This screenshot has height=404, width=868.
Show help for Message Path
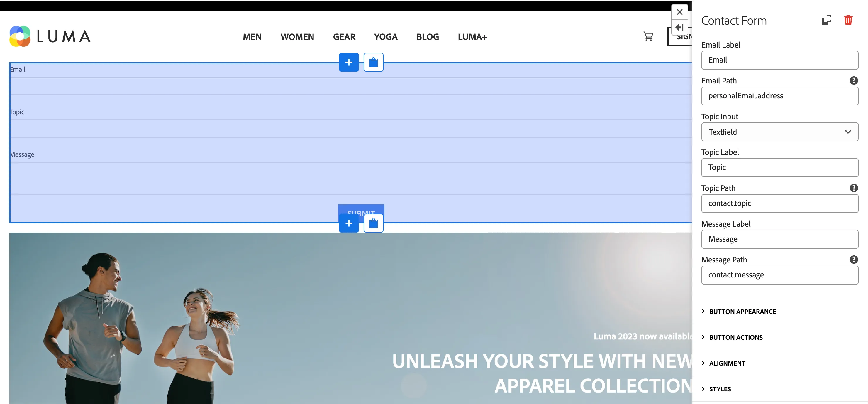854,260
